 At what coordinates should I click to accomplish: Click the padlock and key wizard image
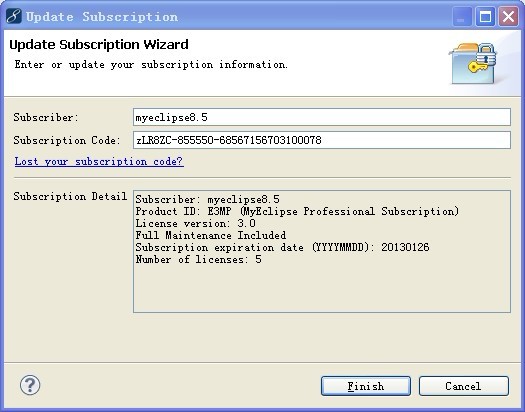click(x=473, y=64)
